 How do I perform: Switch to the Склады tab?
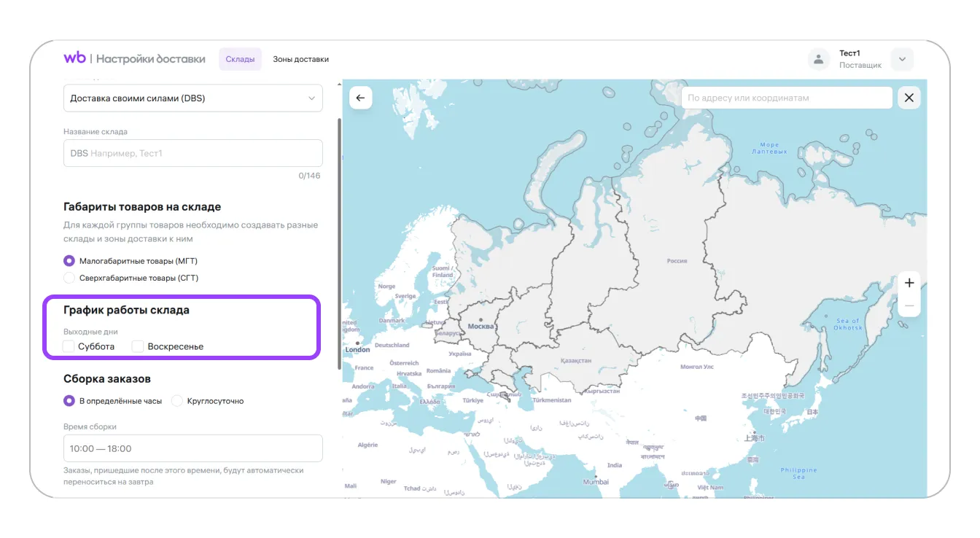click(x=240, y=59)
